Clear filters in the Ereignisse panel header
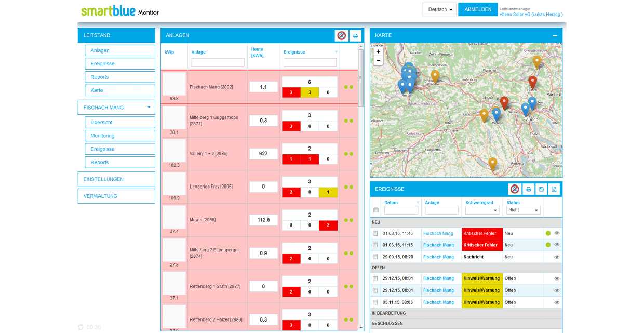 [x=514, y=190]
